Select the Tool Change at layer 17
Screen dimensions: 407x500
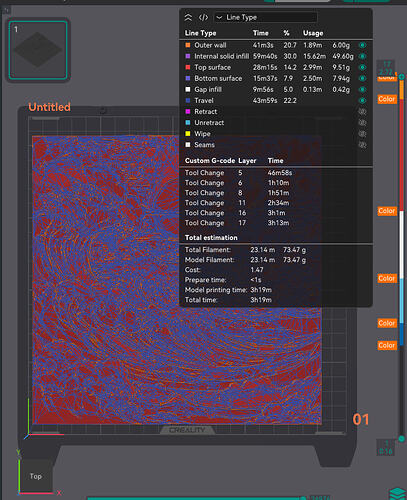pyautogui.click(x=237, y=223)
